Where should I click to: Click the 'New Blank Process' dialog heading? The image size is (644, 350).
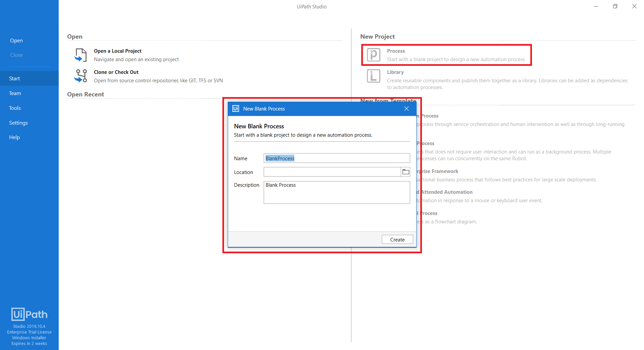tap(259, 126)
